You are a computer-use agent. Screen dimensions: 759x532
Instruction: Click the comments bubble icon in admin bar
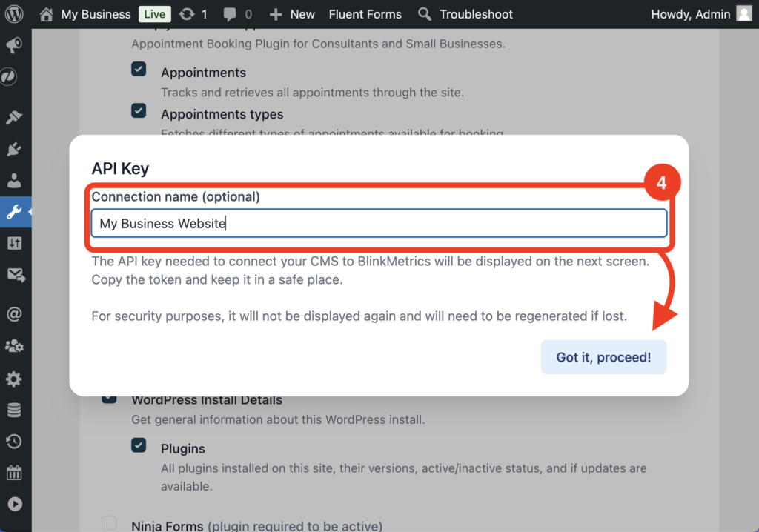(231, 14)
